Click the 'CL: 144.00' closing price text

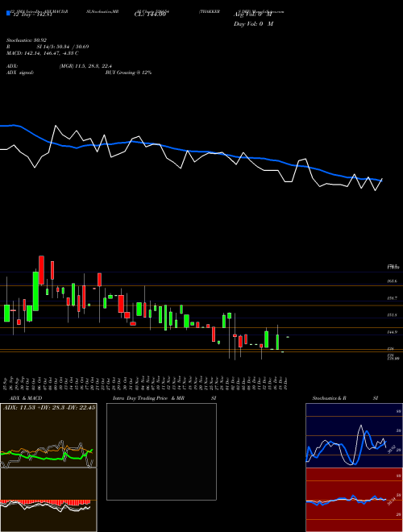tap(150, 15)
